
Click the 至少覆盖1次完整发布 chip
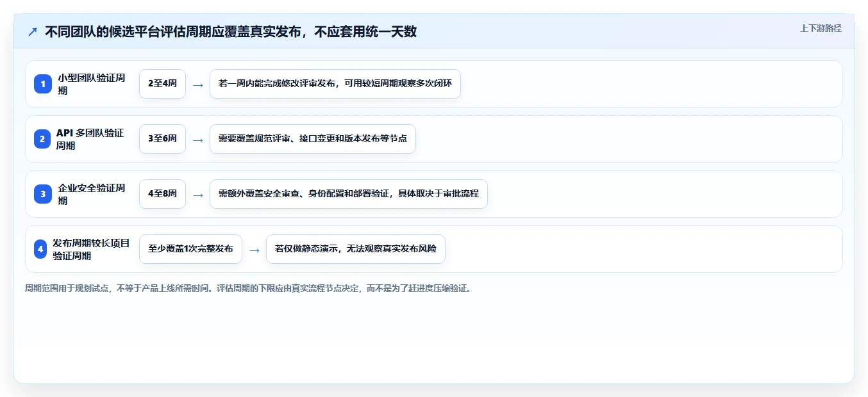pyautogui.click(x=190, y=249)
